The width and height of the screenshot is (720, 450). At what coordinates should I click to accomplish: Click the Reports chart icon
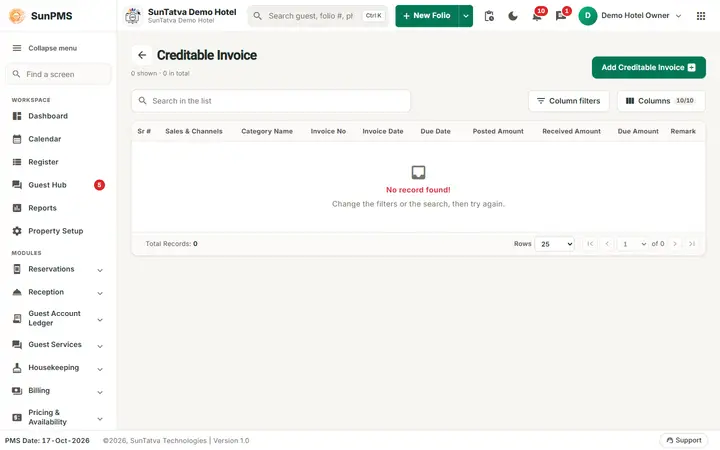pyautogui.click(x=17, y=208)
